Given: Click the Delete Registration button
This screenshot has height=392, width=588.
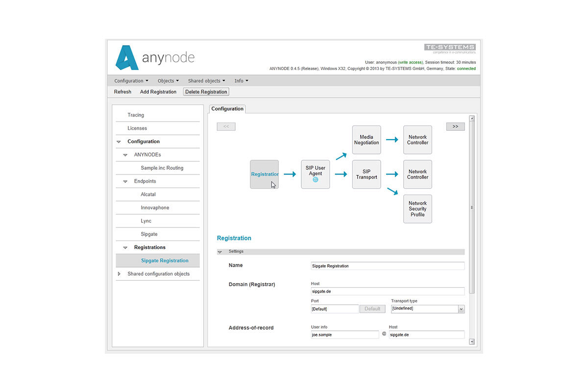Looking at the screenshot, I should 206,92.
